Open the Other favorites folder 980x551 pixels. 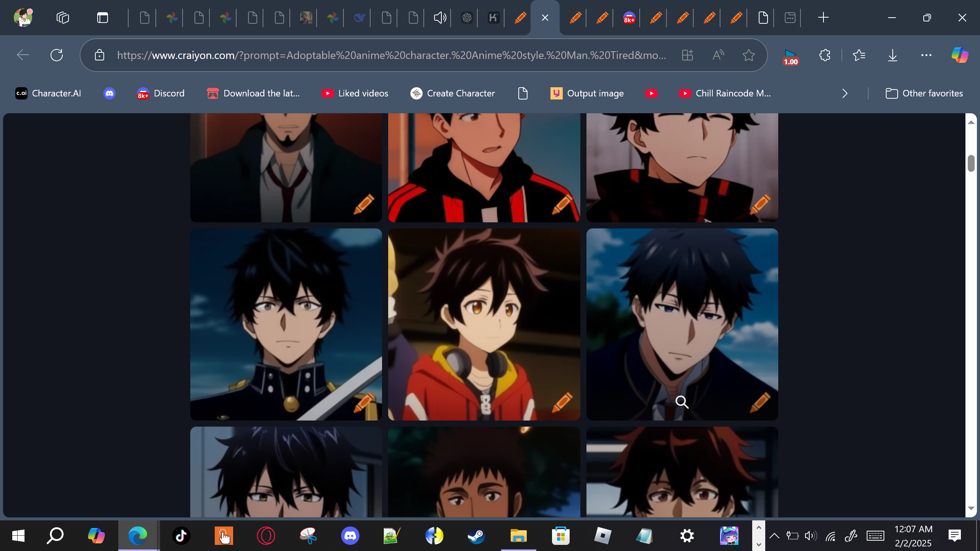[924, 93]
